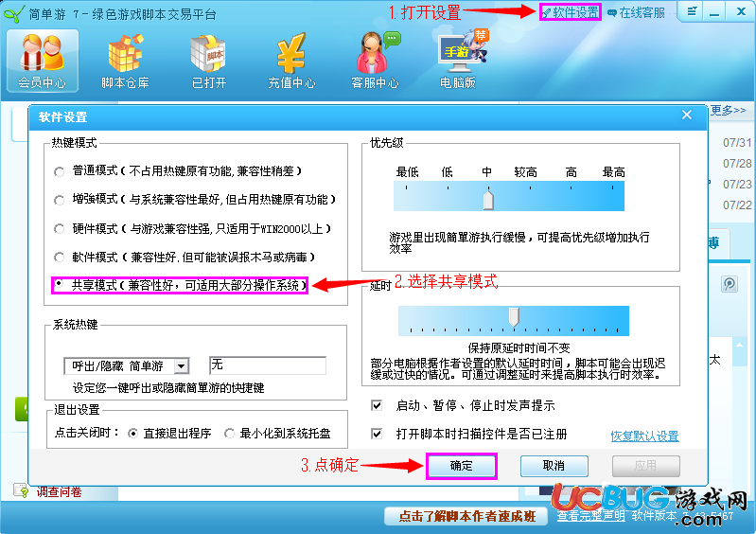This screenshot has width=756, height=534.
Task: Choose 直接退出程序 on close
Action: coord(132,434)
